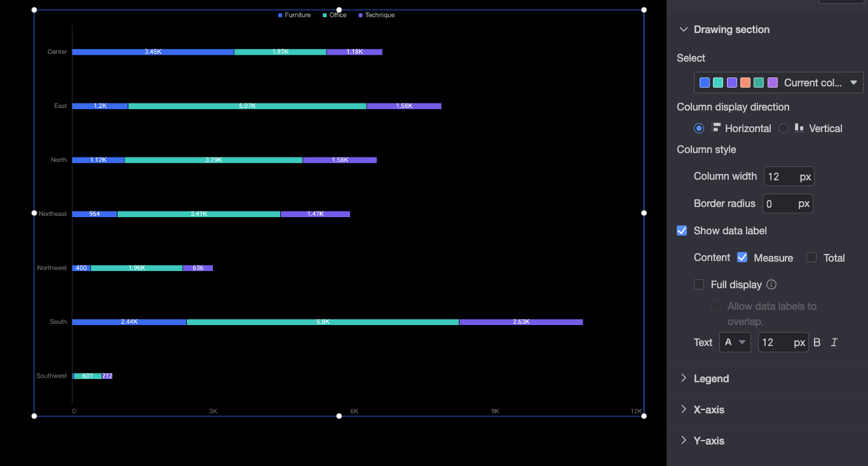The width and height of the screenshot is (868, 466).
Task: Click the orange swatch in color palette
Action: click(745, 83)
